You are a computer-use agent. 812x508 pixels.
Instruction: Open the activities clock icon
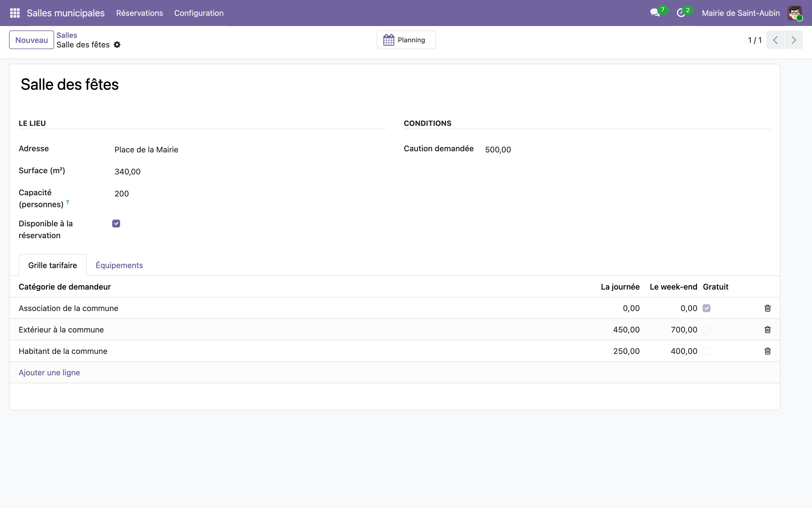681,13
